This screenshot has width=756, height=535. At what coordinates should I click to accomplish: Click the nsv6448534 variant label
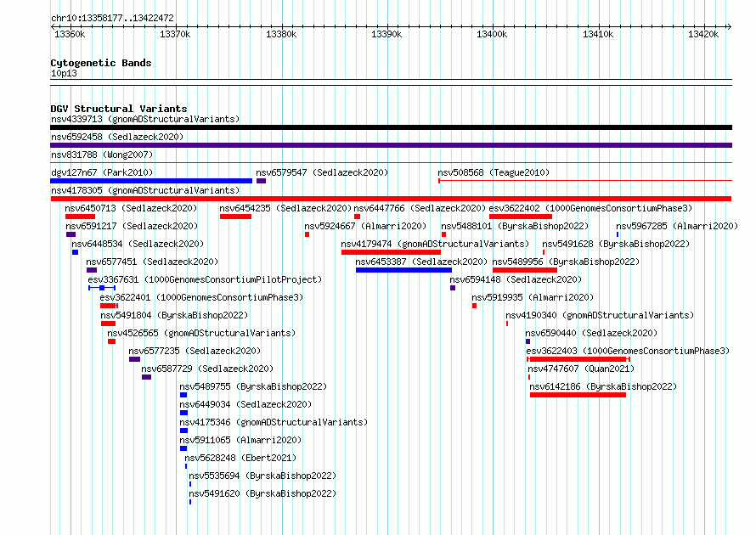pyautogui.click(x=138, y=244)
